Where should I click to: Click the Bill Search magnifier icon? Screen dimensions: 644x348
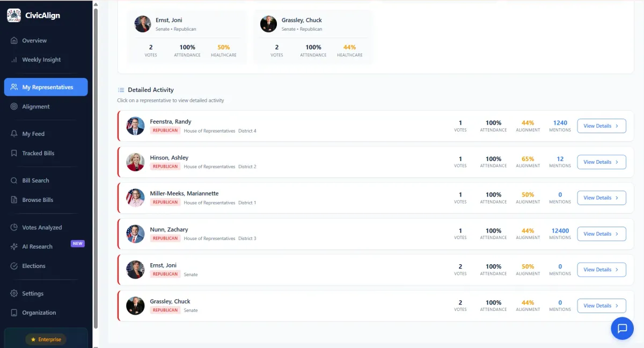click(14, 180)
